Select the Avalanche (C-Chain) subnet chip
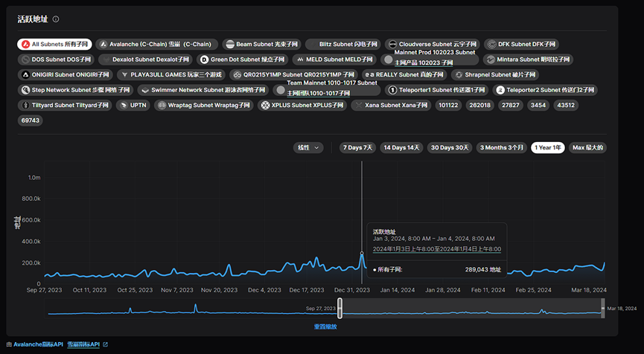The width and height of the screenshot is (644, 354). pyautogui.click(x=157, y=45)
